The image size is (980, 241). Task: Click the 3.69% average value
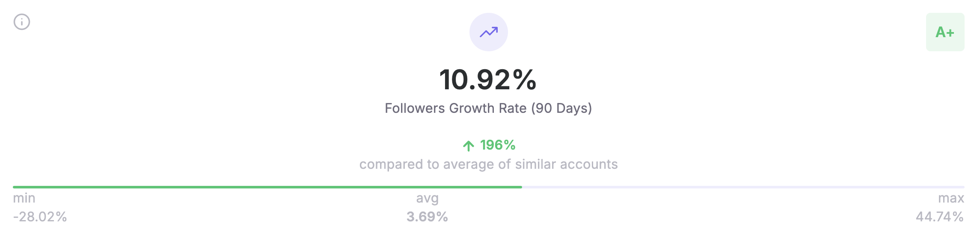point(427,217)
